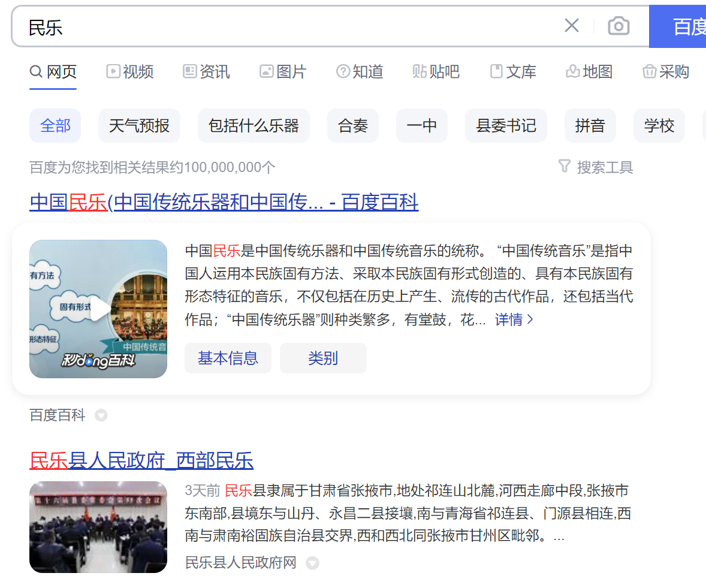Click the blue 百度 search button
This screenshot has width=706, height=588.
click(x=678, y=26)
